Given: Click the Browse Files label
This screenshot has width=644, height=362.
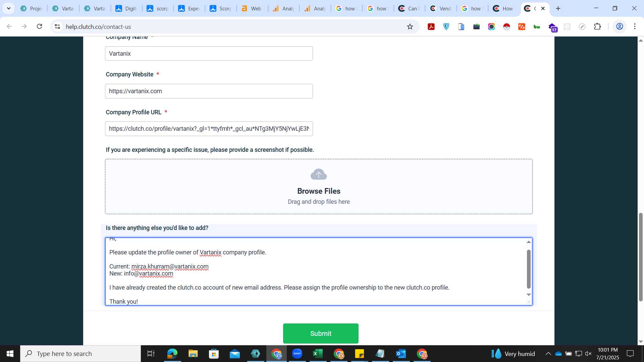Looking at the screenshot, I should [319, 191].
